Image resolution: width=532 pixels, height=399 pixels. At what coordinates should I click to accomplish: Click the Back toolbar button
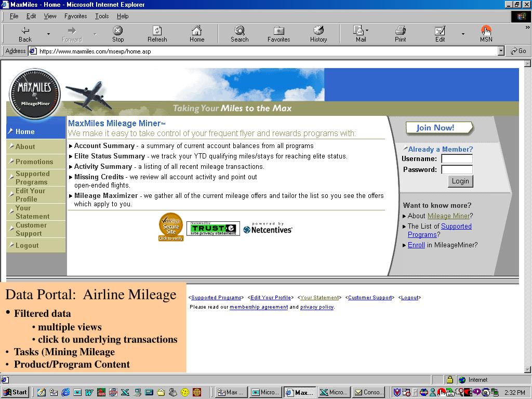tap(25, 34)
